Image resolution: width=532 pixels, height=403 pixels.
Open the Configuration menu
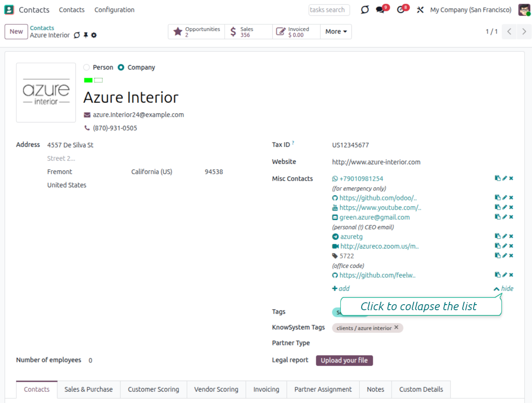(x=114, y=10)
